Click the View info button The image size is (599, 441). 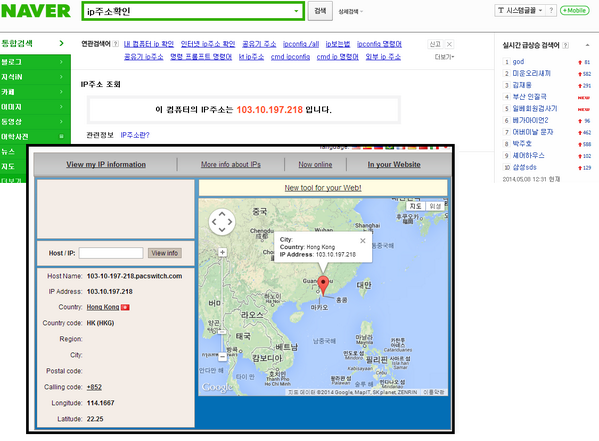(165, 253)
